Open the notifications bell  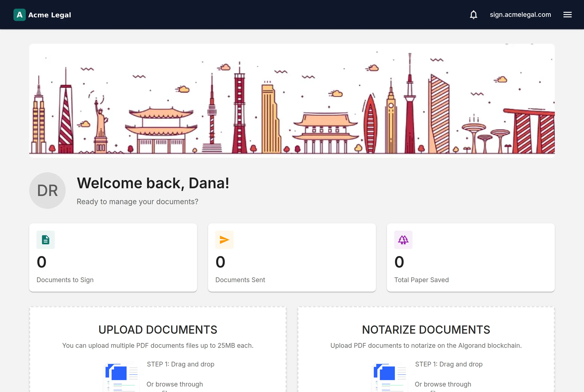473,15
